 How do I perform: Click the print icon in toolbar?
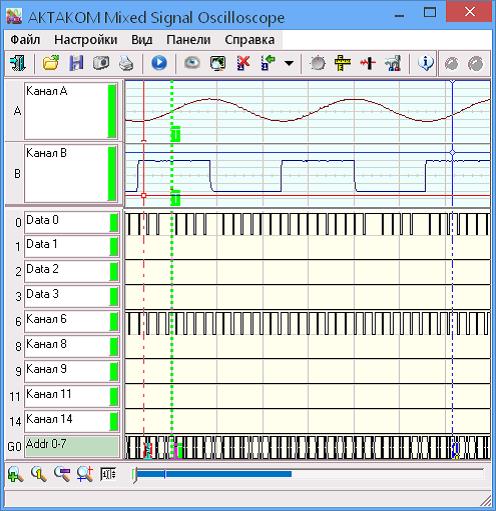126,63
